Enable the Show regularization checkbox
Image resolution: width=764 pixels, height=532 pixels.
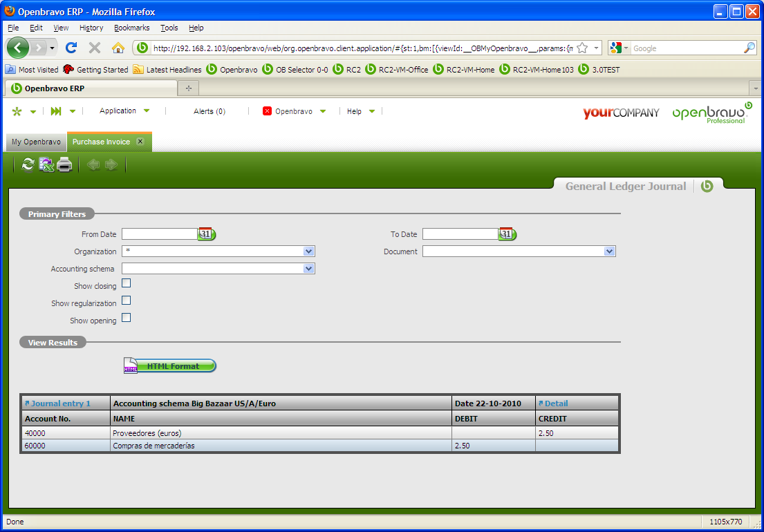(127, 301)
